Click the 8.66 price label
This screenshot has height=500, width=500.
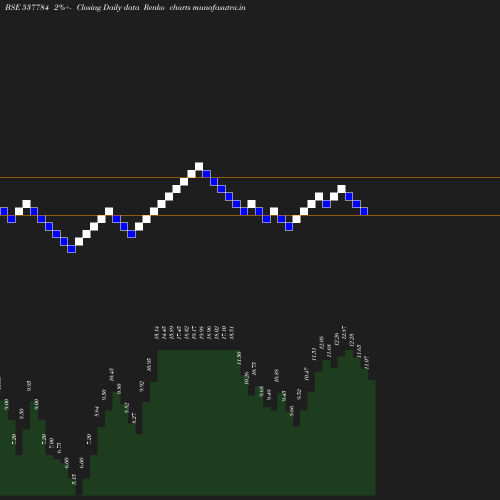[x=292, y=411]
